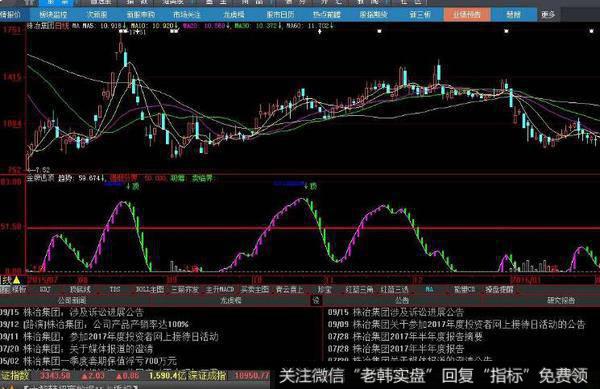Click the magenta MA20 indicator label
This screenshot has width=600, height=389.
pyautogui.click(x=207, y=26)
